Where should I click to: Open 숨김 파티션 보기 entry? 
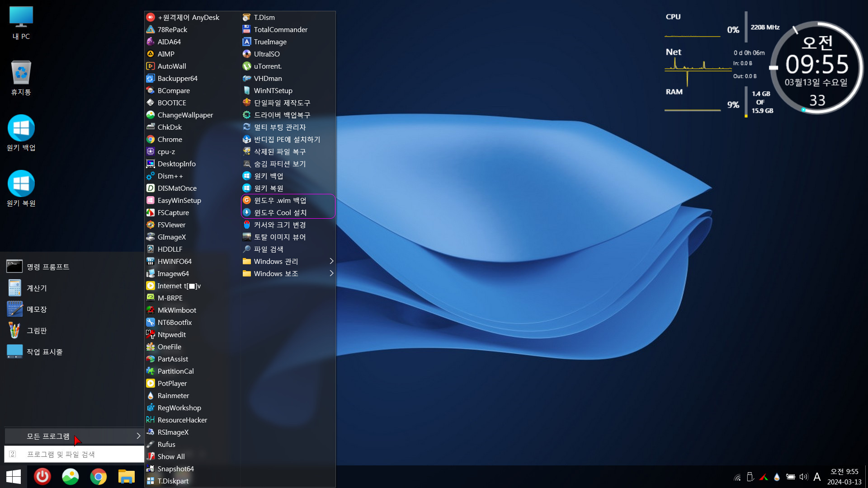(x=288, y=164)
